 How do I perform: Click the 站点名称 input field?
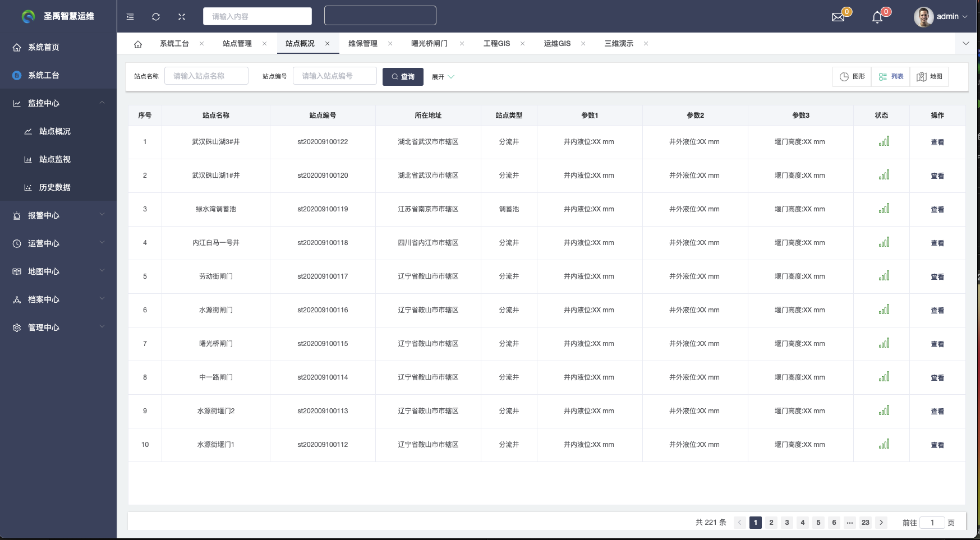206,76
